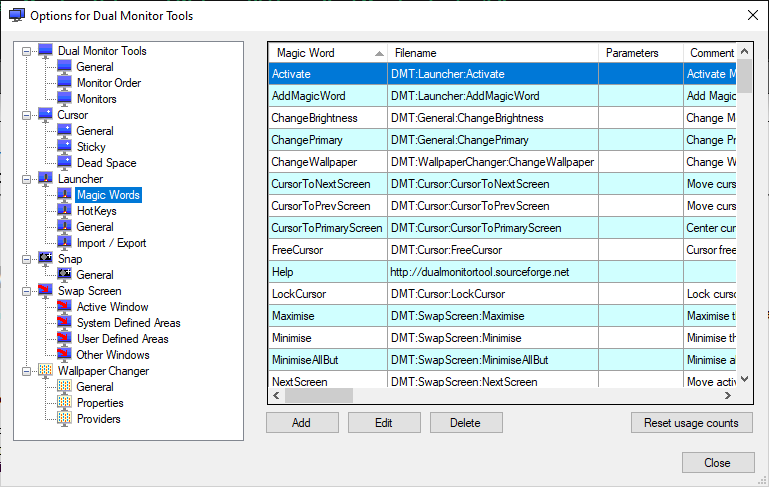Close the options dialog with title bar X
The image size is (769, 487).
click(753, 15)
